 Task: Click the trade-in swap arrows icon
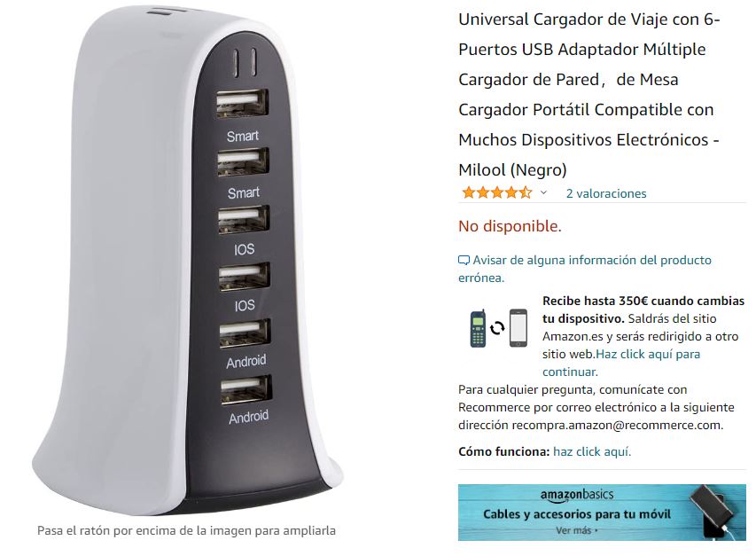[x=497, y=328]
